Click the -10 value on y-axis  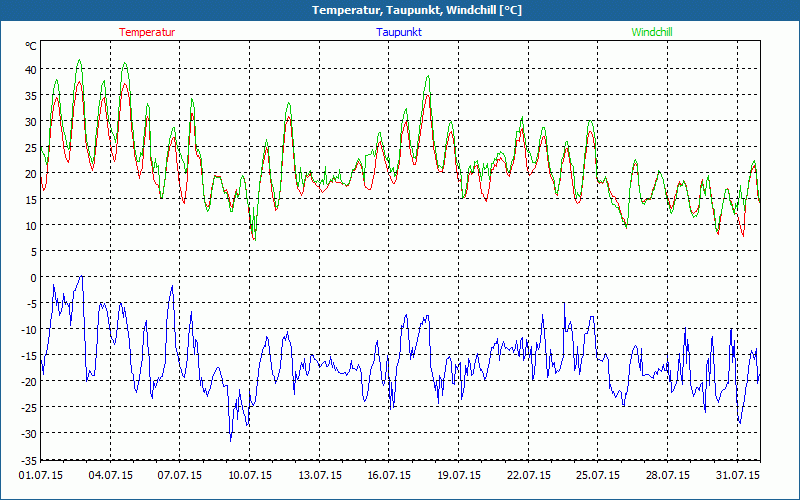(29, 330)
